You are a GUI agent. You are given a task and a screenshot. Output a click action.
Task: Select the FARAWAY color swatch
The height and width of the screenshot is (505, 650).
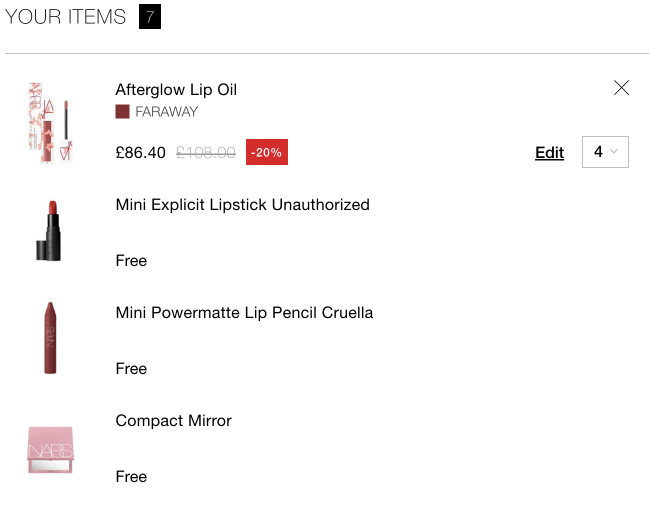pos(122,112)
